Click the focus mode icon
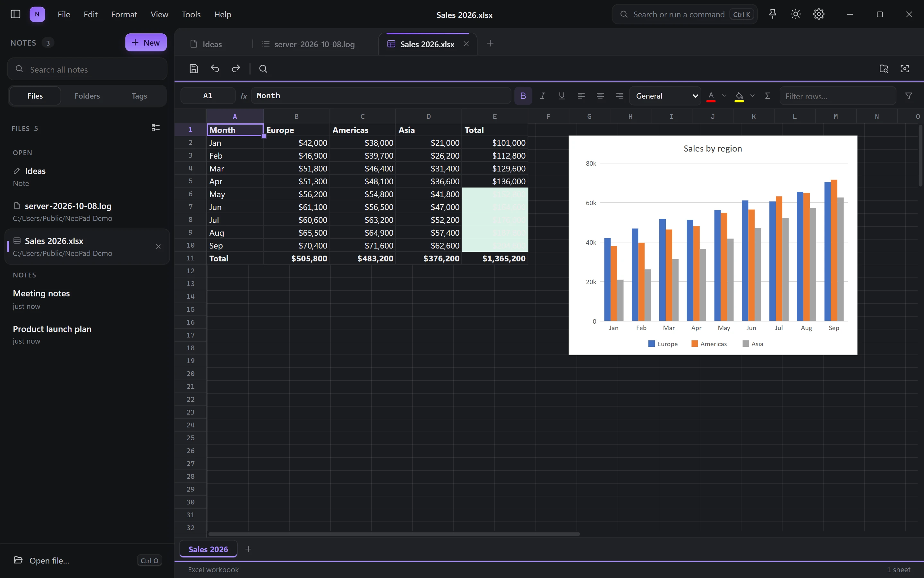The image size is (924, 578). [904, 68]
